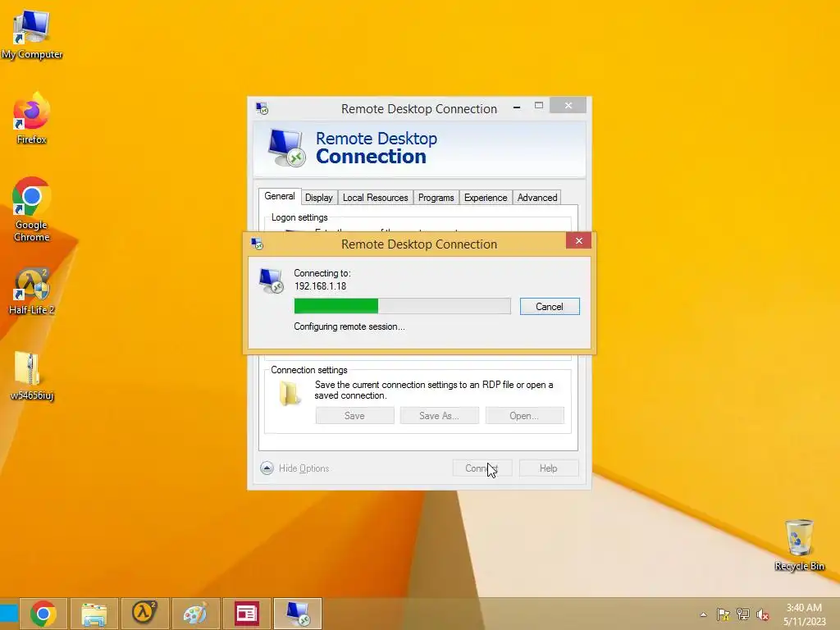The width and height of the screenshot is (840, 630).
Task: Minimize the main Remote Desktop Connection window
Action: [x=517, y=107]
